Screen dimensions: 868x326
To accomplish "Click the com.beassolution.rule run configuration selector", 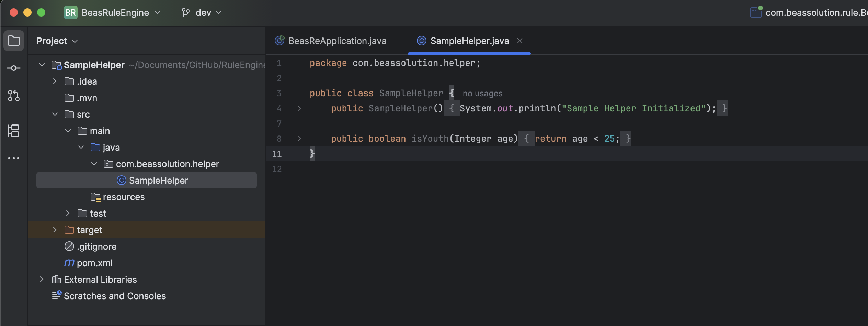I will 809,13.
